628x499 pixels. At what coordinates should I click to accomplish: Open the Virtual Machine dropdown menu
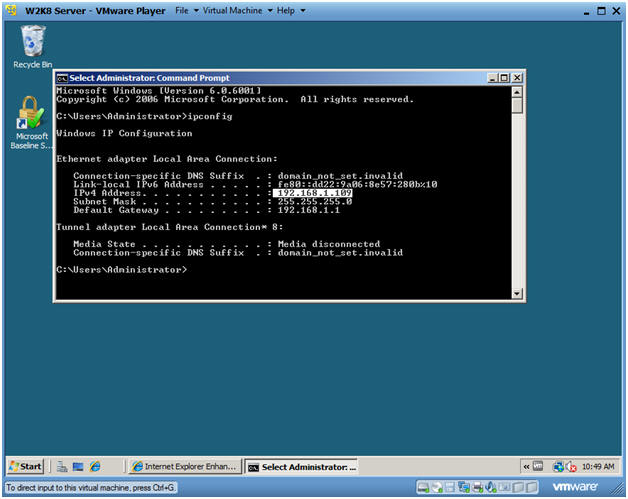click(238, 10)
